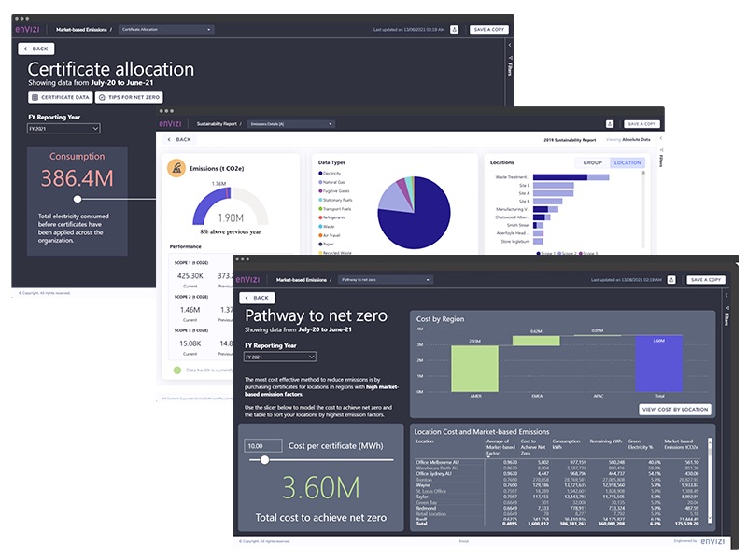The height and width of the screenshot is (560, 747).
Task: Click share icon in Certificate allocation window
Action: pos(455,30)
